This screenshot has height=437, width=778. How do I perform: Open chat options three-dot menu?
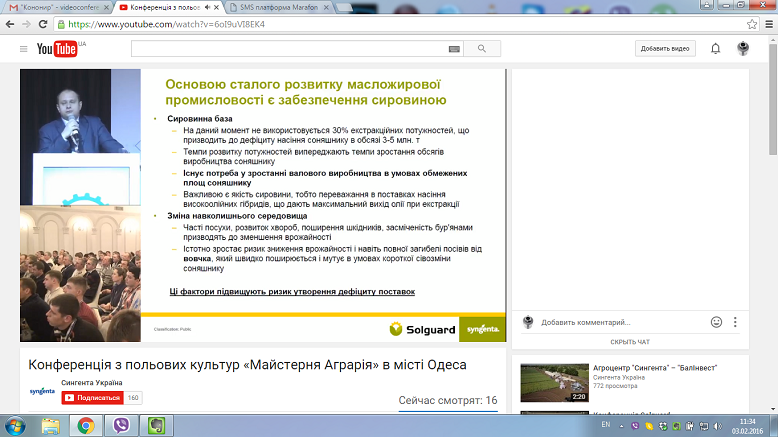point(735,322)
